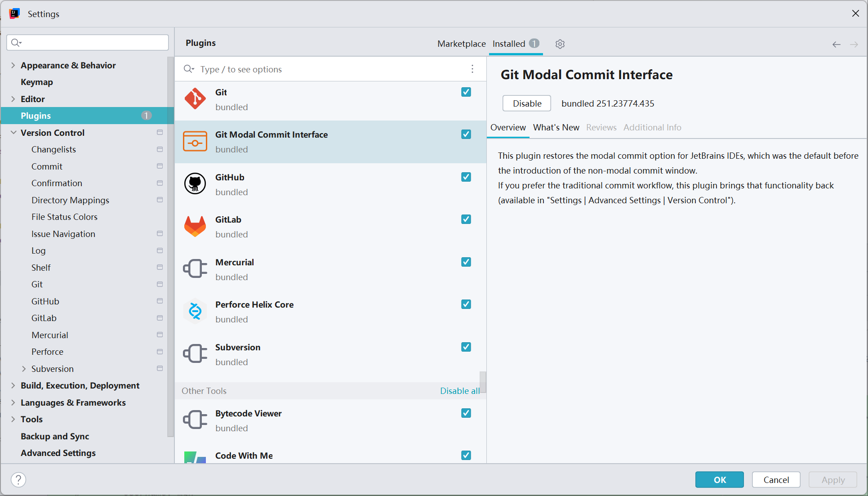The height and width of the screenshot is (496, 868).
Task: Click Disable all link for Other Tools
Action: (x=459, y=391)
